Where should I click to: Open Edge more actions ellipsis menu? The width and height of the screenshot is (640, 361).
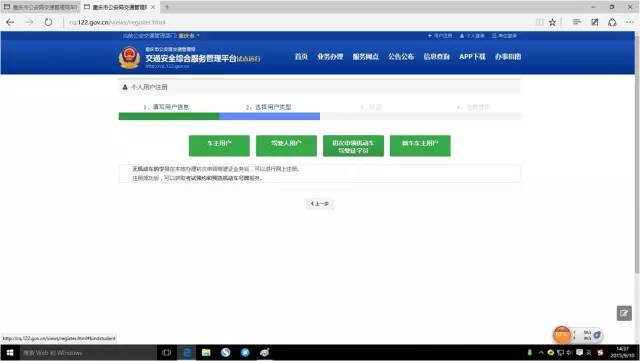630,22
